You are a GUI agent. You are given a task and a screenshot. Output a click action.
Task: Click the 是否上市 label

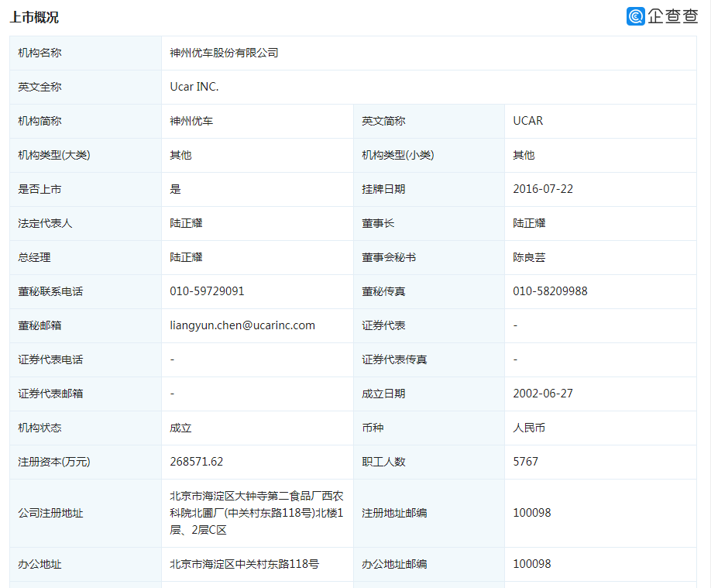pos(39,189)
